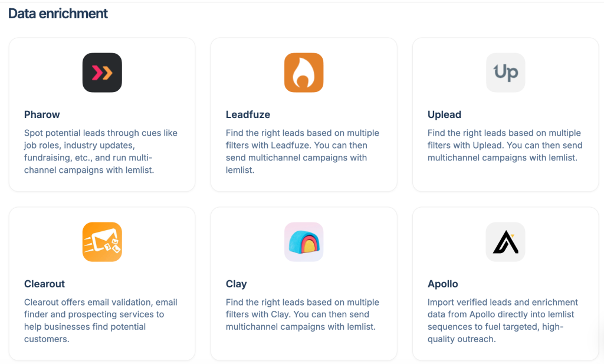Screen dimensions: 604x364
Task: Open the Uplead integration card
Action: [505, 114]
